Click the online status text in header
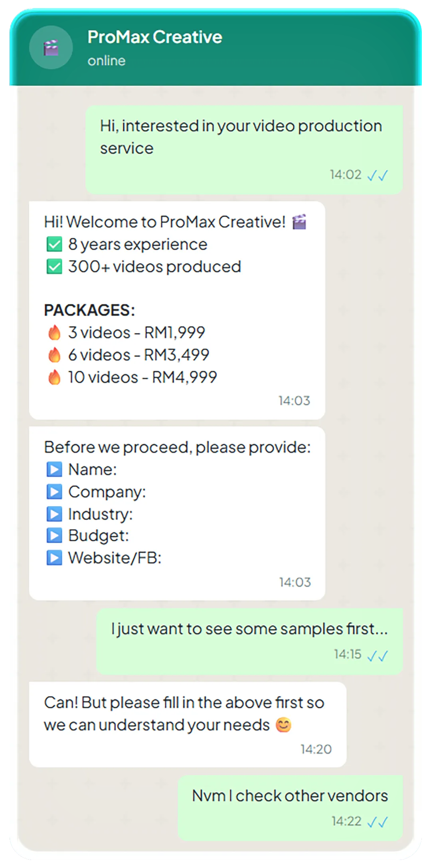The width and height of the screenshot is (431, 868). click(x=107, y=61)
